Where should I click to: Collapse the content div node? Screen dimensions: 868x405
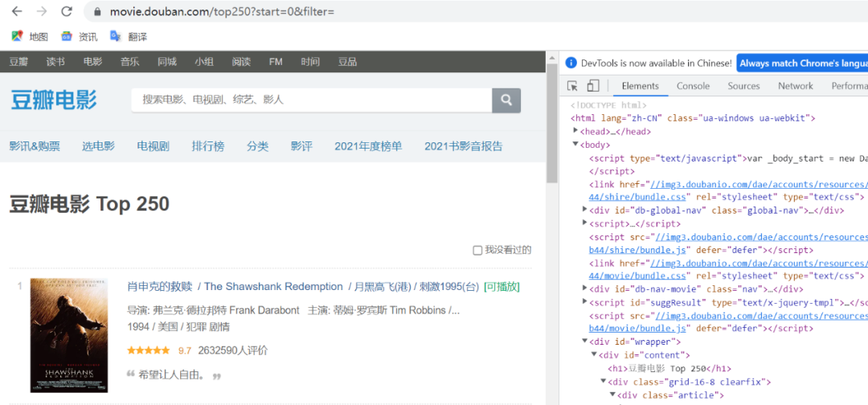pyautogui.click(x=595, y=354)
